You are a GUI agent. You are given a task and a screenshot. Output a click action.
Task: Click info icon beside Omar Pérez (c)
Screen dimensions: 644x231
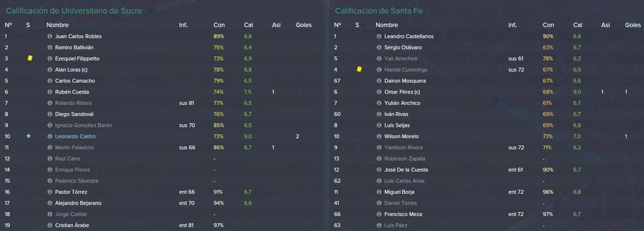tap(379, 92)
